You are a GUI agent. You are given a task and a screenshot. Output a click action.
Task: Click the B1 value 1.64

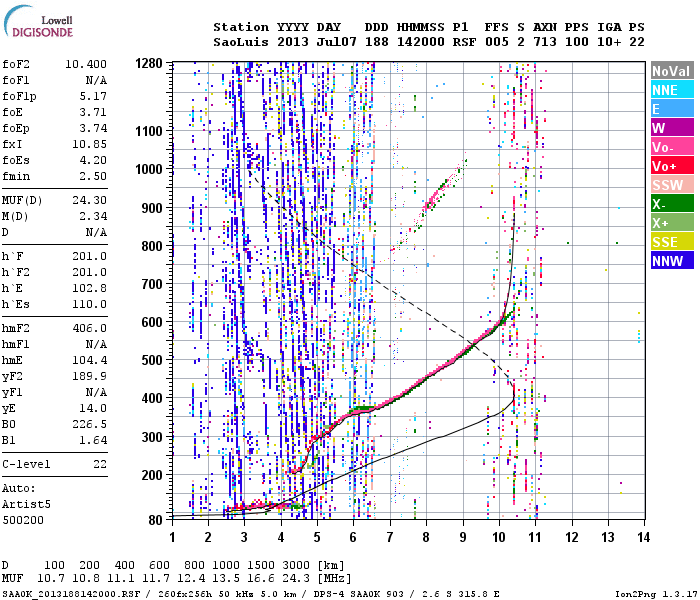pos(93,440)
